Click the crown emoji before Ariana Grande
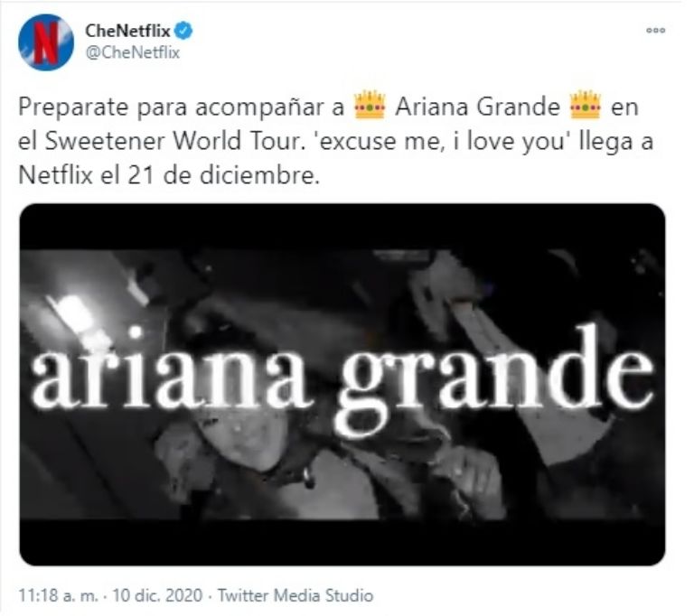Image resolution: width=694 pixels, height=616 pixels. pos(370,105)
